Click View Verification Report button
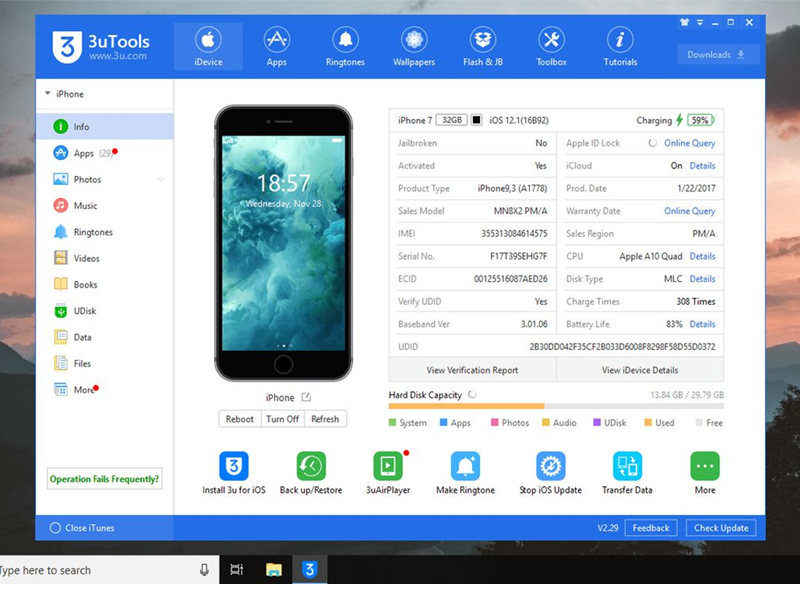 [472, 370]
